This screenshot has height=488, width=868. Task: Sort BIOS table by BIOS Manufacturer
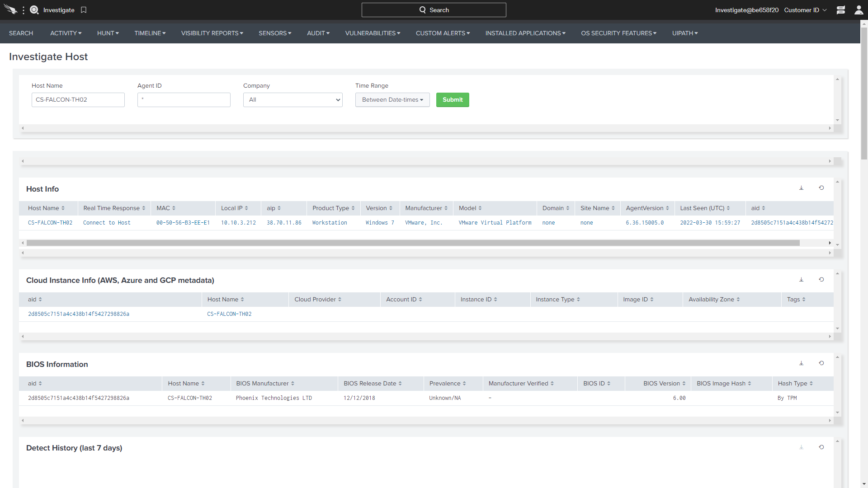point(265,384)
